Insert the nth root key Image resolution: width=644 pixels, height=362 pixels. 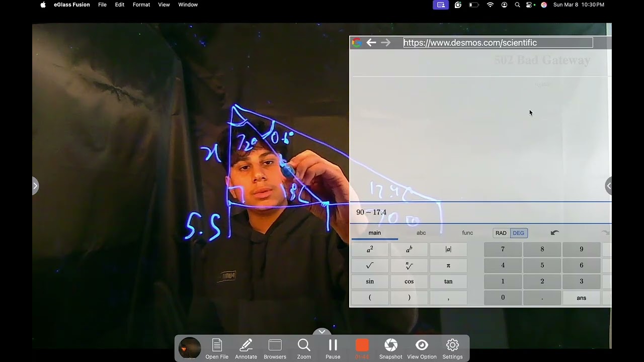409,265
